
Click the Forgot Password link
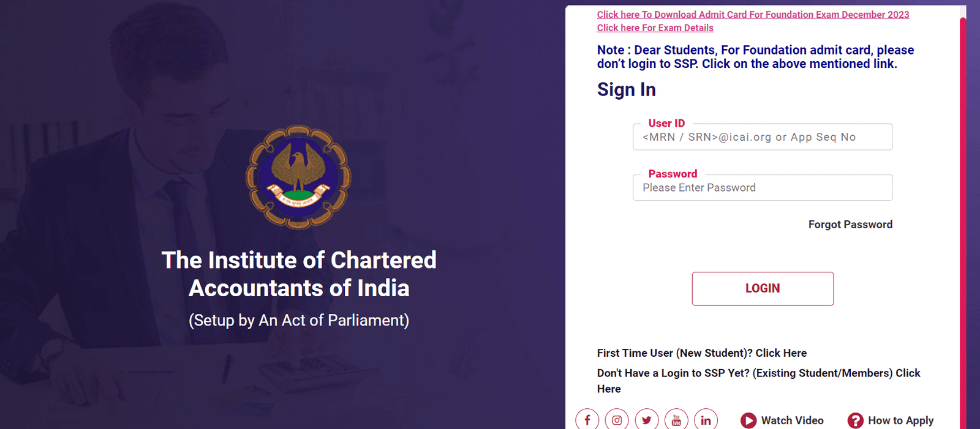pyautogui.click(x=850, y=225)
